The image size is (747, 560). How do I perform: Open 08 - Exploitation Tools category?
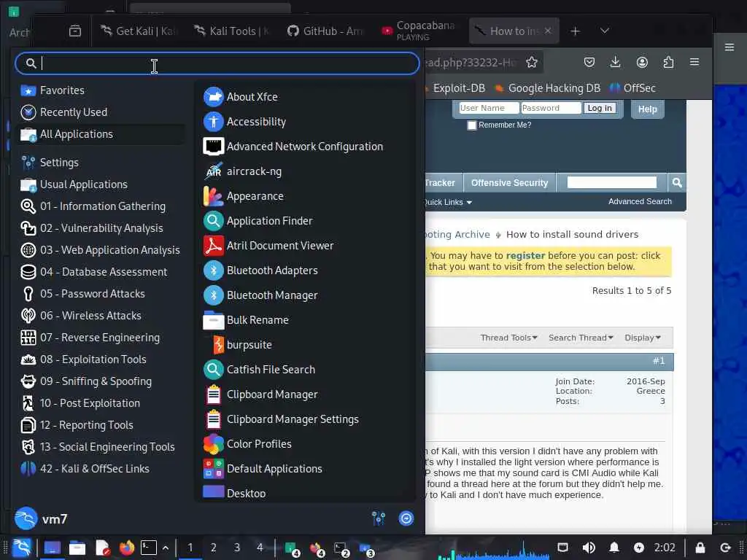pyautogui.click(x=100, y=359)
